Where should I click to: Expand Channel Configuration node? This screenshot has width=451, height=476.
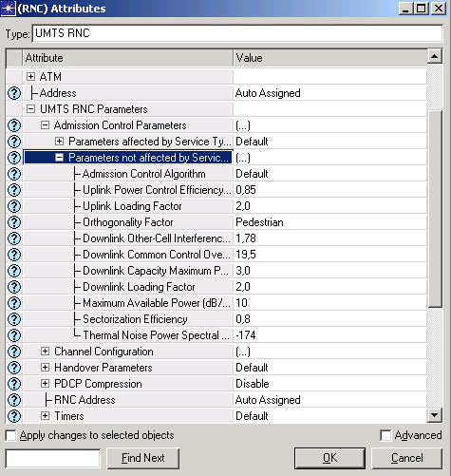click(45, 352)
